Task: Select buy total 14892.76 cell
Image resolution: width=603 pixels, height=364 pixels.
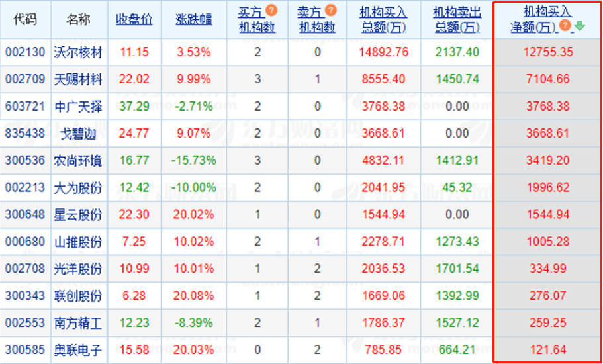Action: pos(383,52)
